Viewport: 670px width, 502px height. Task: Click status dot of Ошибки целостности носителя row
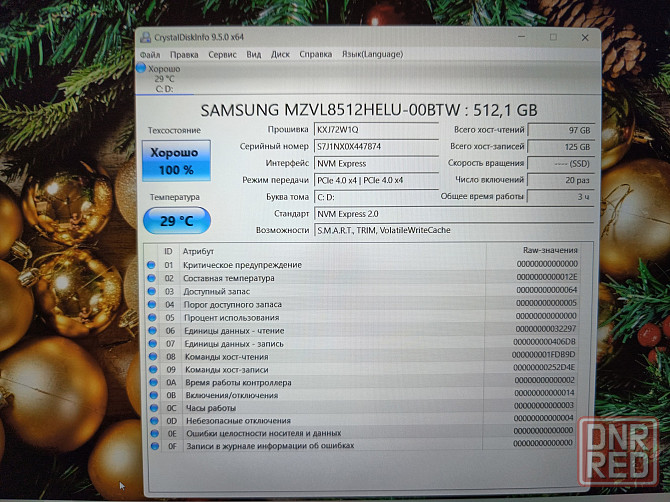click(155, 433)
